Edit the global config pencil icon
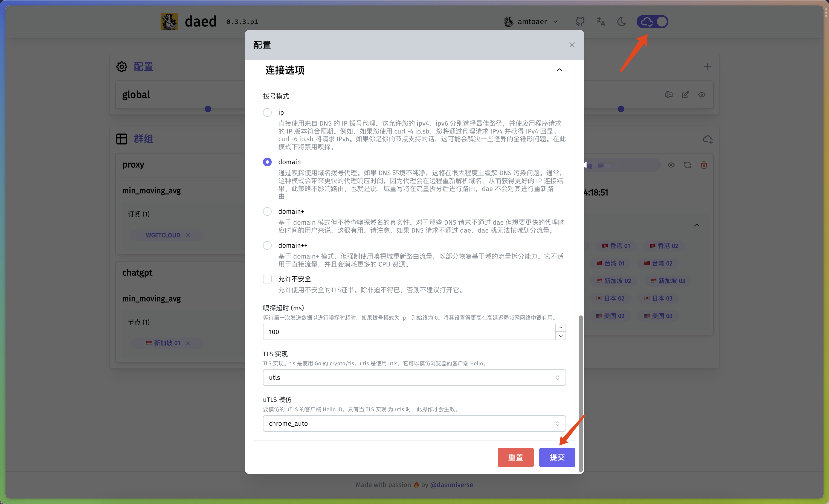Screen dimensions: 829x504 point(685,95)
